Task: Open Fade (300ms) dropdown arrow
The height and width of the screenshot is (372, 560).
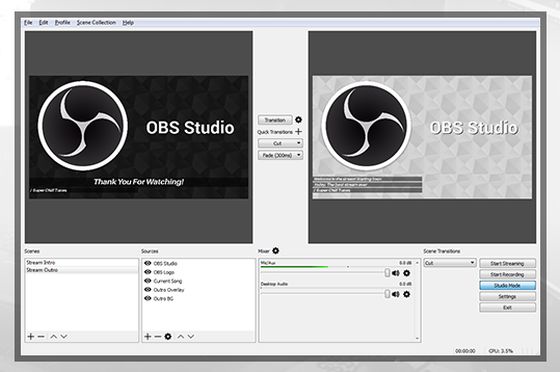Action: [299, 155]
